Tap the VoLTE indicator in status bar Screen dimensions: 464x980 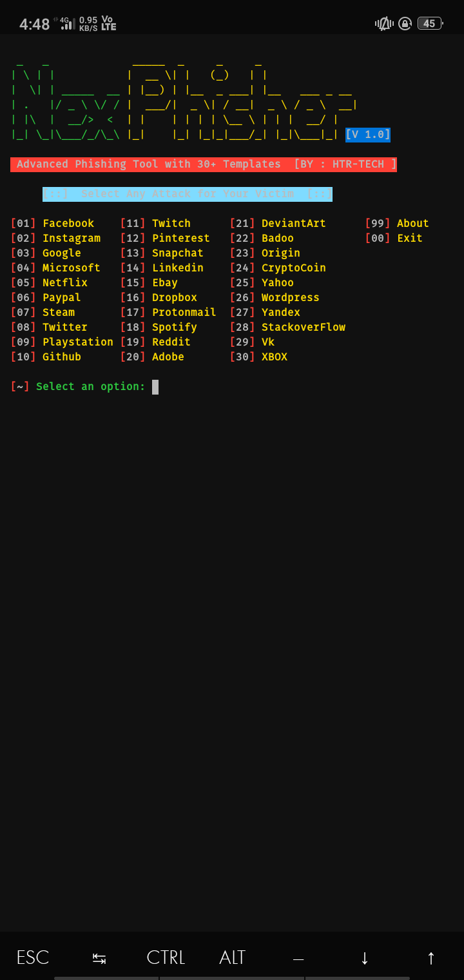point(108,23)
